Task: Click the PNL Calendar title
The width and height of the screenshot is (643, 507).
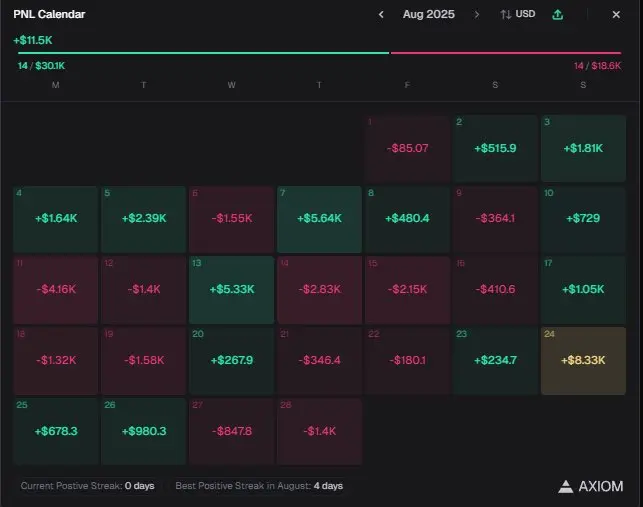Action: (49, 14)
